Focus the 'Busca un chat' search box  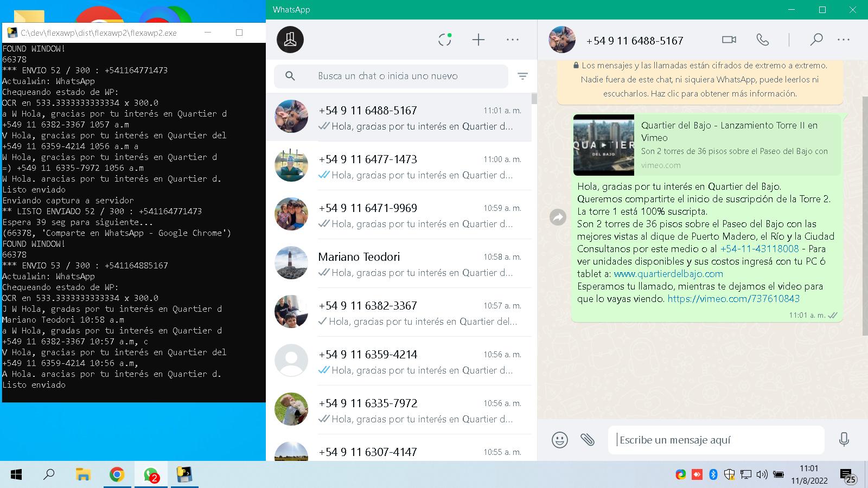pyautogui.click(x=391, y=76)
